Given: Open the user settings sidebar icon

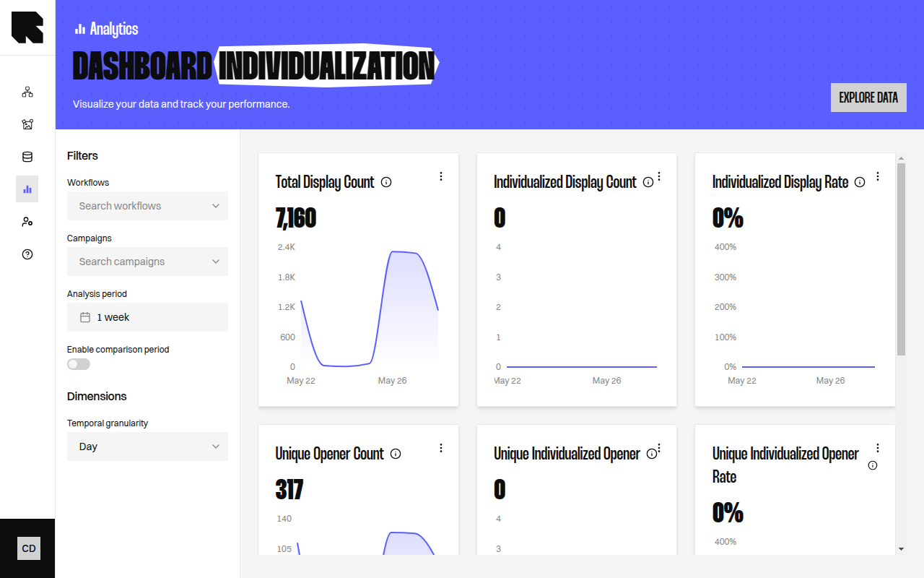Looking at the screenshot, I should 27,222.
